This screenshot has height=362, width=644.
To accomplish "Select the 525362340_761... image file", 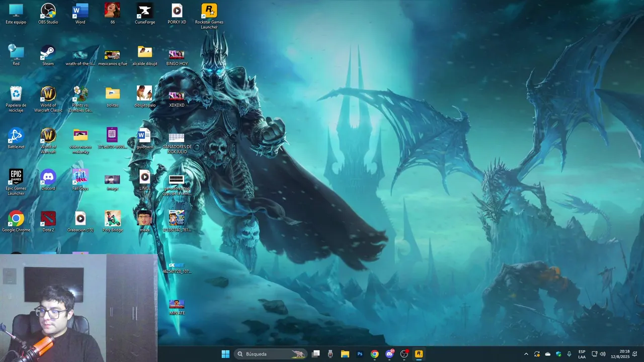I will pyautogui.click(x=177, y=221).
